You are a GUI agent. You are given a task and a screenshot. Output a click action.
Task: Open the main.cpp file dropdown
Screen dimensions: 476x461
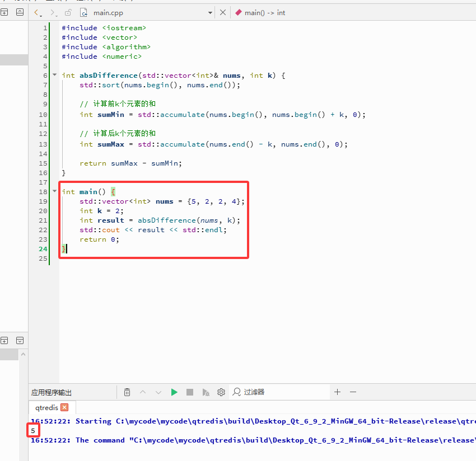click(210, 13)
